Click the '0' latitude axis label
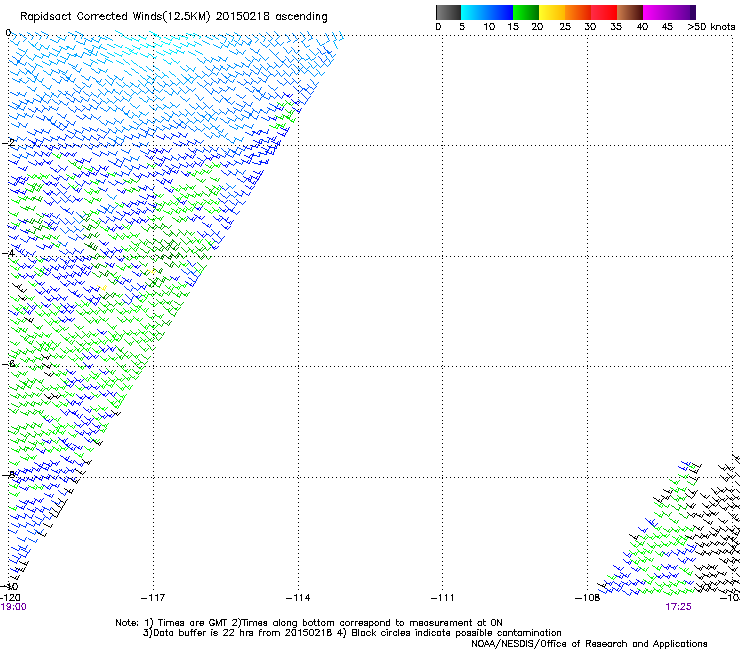 pyautogui.click(x=8, y=33)
